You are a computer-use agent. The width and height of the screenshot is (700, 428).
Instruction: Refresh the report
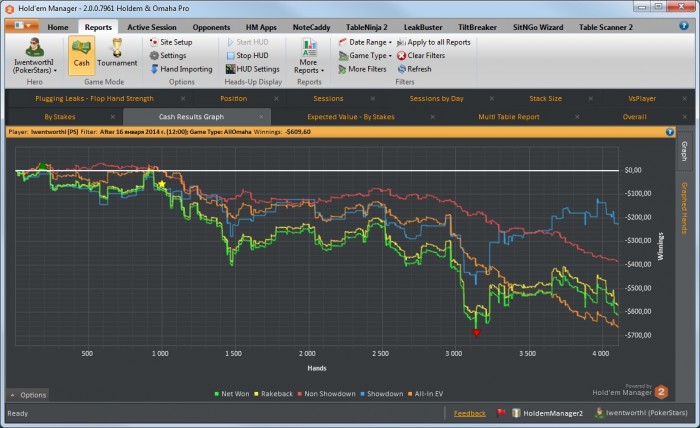coord(414,69)
